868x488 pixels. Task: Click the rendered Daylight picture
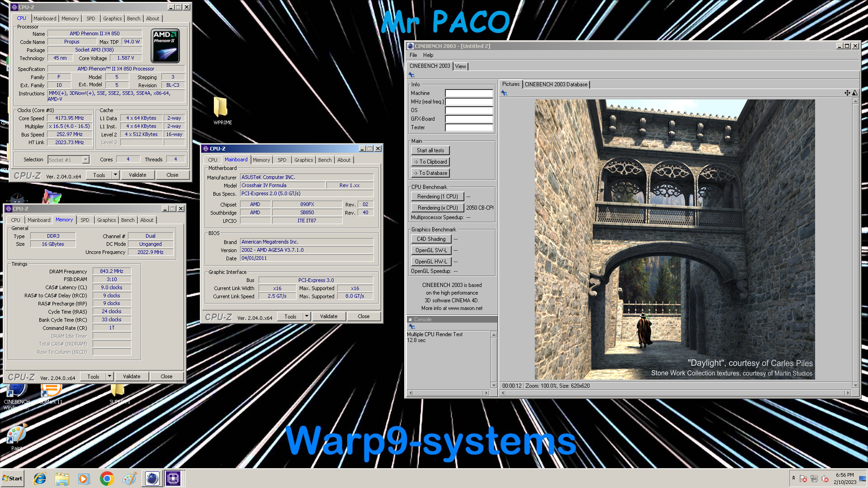(x=675, y=239)
